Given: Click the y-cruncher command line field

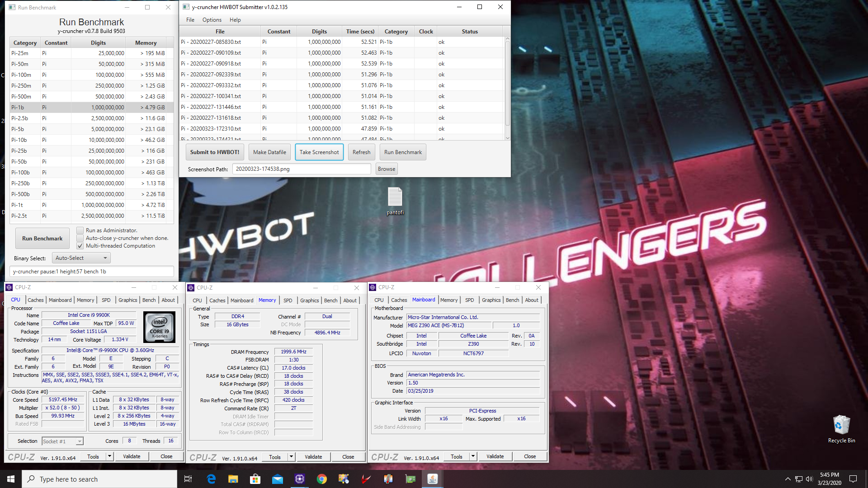Looking at the screenshot, I should [x=92, y=272].
